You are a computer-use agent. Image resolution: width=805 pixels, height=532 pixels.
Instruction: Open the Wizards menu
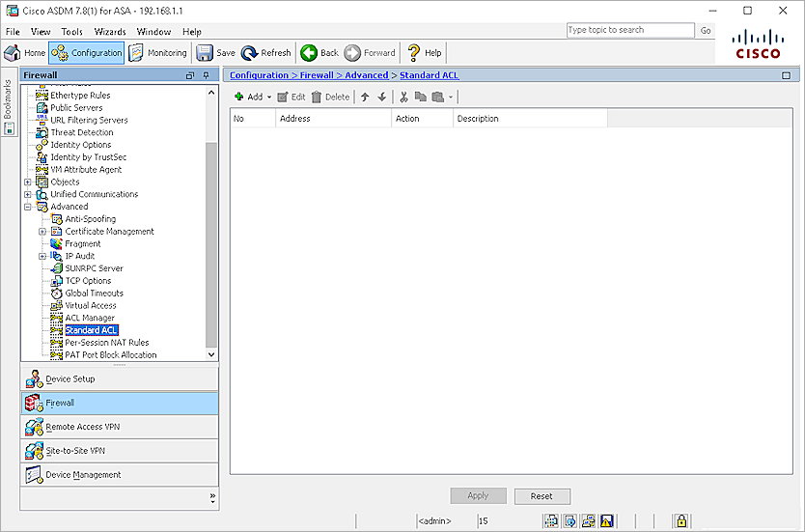tap(110, 32)
